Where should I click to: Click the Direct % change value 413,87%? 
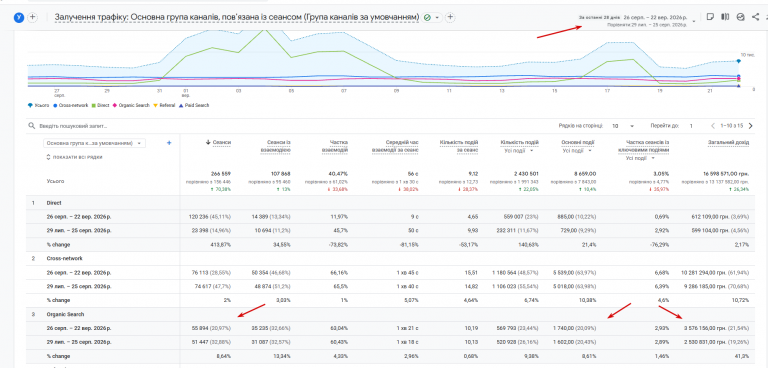(222, 244)
